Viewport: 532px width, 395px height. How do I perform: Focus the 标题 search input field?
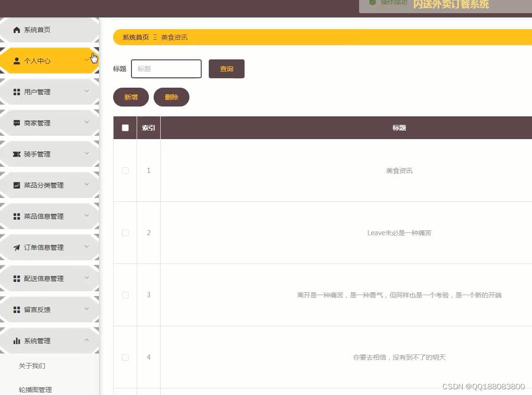(166, 69)
